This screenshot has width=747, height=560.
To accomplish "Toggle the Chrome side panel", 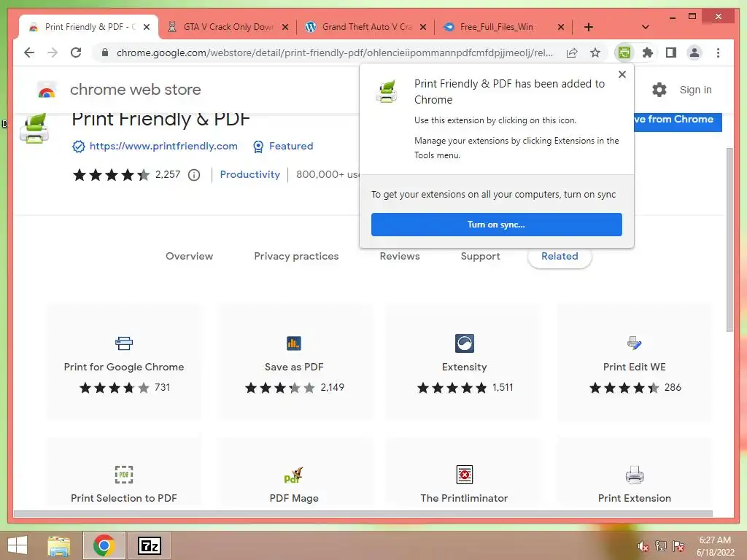I will 671,52.
